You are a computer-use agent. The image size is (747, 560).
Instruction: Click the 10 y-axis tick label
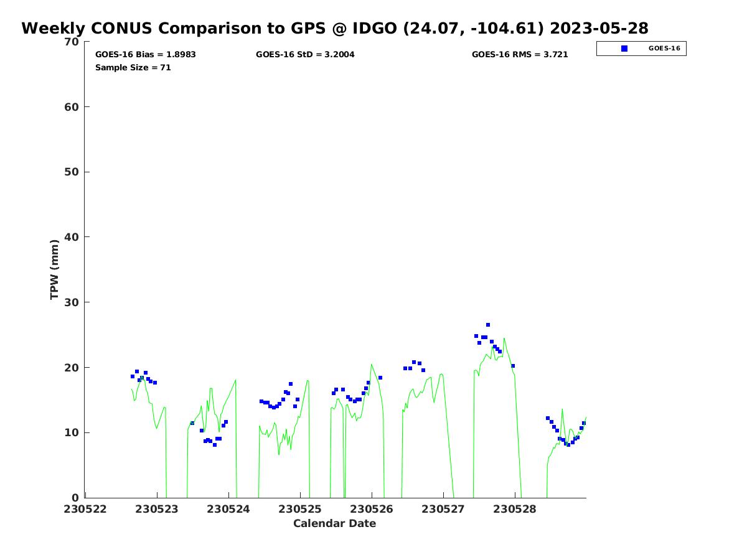click(72, 432)
